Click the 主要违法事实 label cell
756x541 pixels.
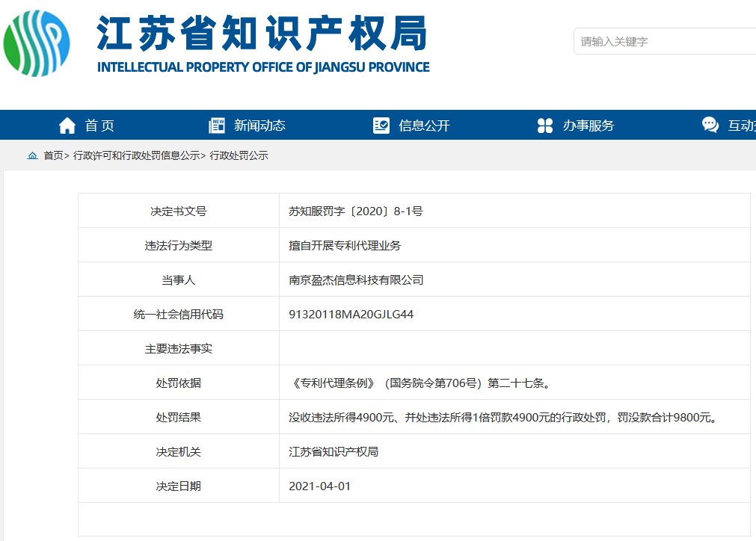(x=179, y=348)
